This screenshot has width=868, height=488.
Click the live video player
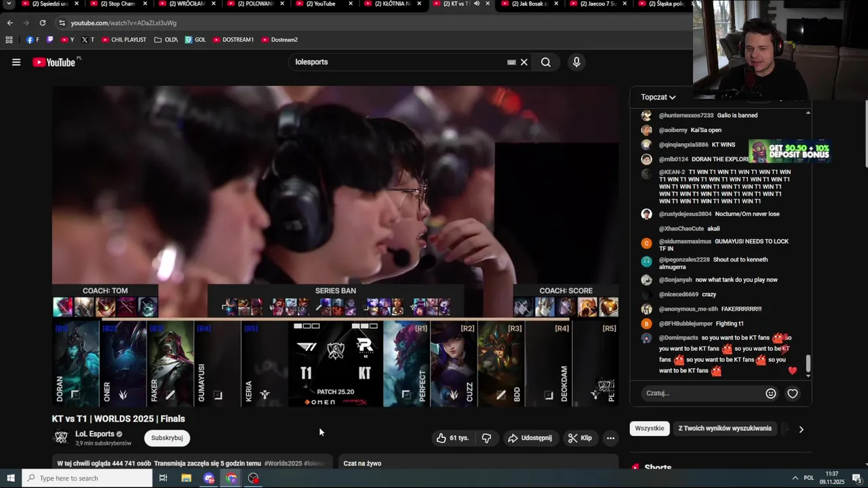click(x=335, y=246)
